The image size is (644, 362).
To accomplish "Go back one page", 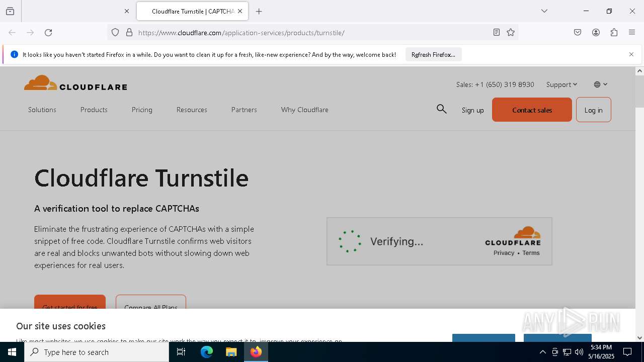I will tap(12, 33).
